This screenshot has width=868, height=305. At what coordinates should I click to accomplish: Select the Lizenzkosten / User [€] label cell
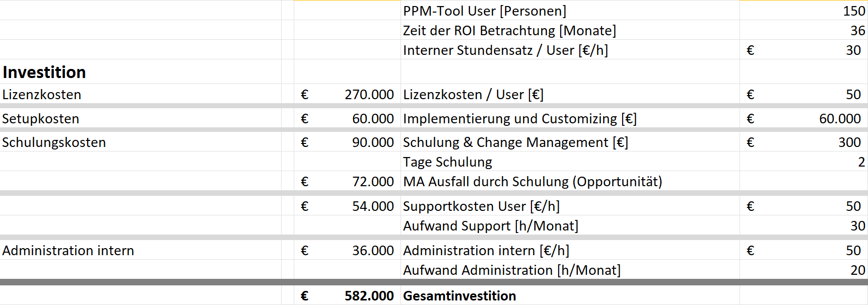(473, 95)
